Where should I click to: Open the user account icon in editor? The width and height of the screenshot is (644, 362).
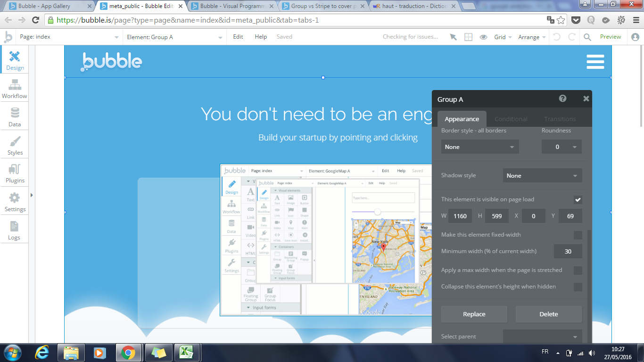(636, 37)
